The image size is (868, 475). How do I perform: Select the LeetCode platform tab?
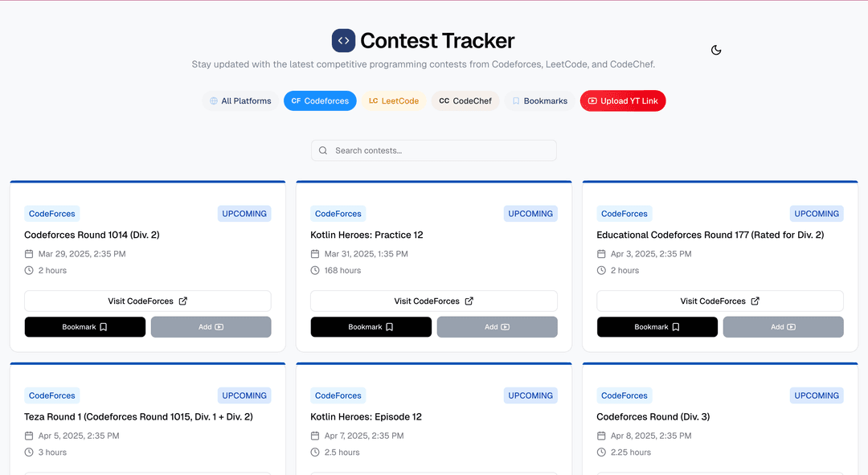394,100
